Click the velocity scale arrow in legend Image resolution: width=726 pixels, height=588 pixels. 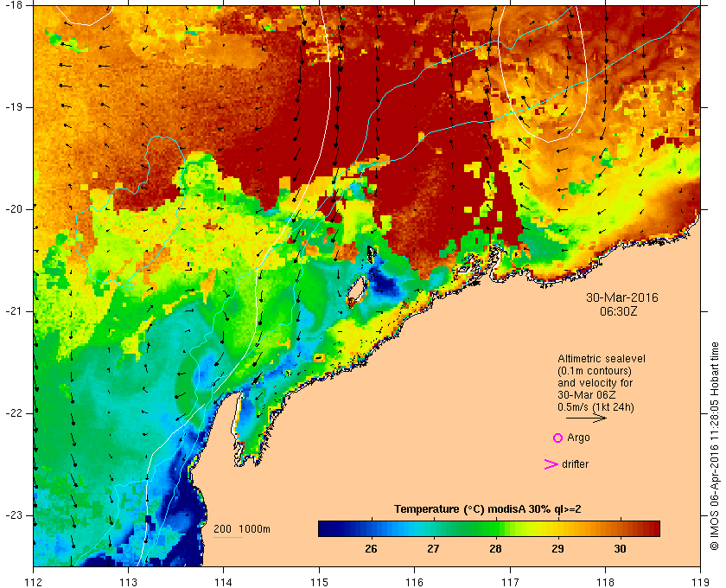(586, 419)
